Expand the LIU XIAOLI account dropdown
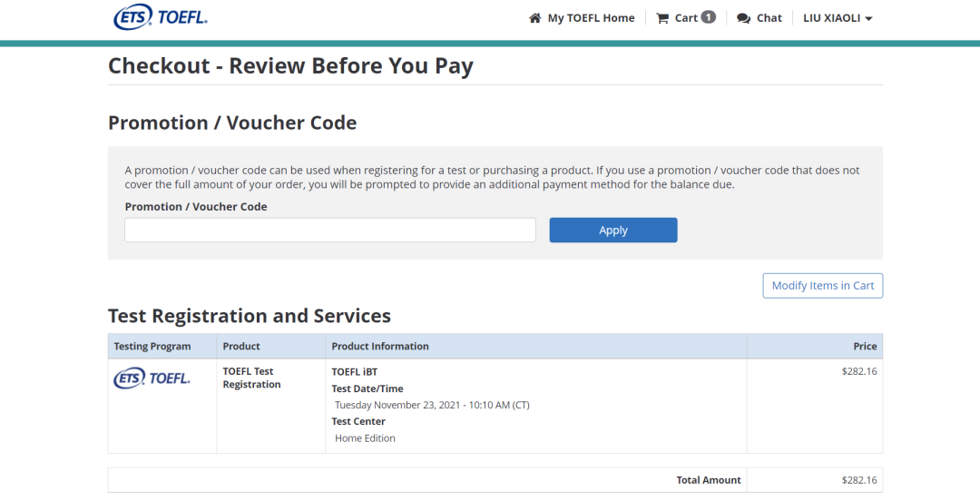Viewport: 980px width, 501px height. point(837,18)
